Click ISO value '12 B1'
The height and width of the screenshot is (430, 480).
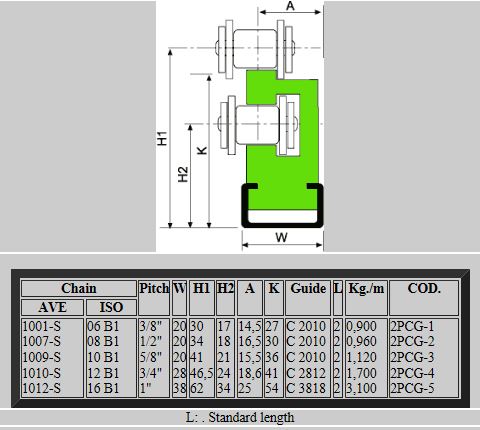103,373
